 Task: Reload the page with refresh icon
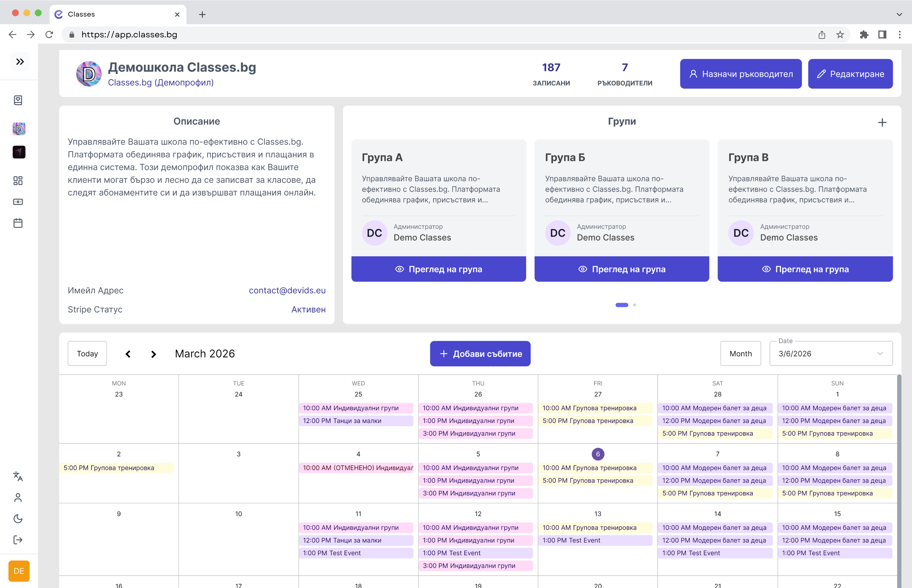tap(49, 34)
